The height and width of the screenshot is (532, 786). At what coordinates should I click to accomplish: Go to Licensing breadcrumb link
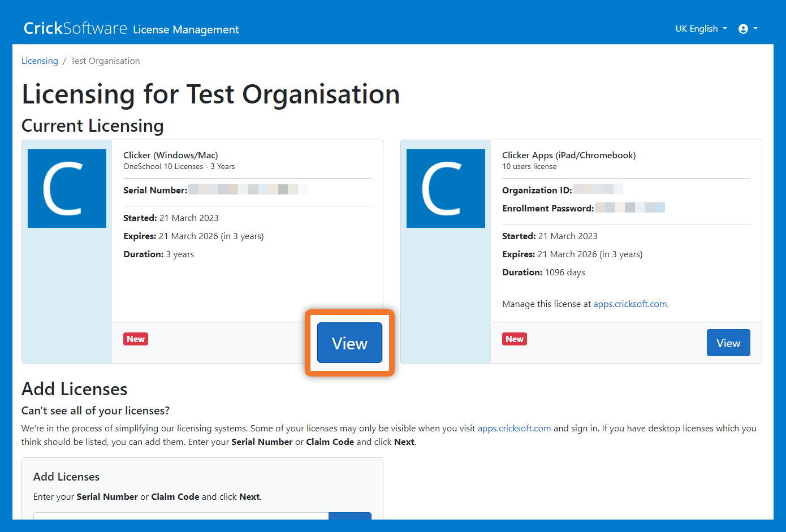pyautogui.click(x=40, y=61)
